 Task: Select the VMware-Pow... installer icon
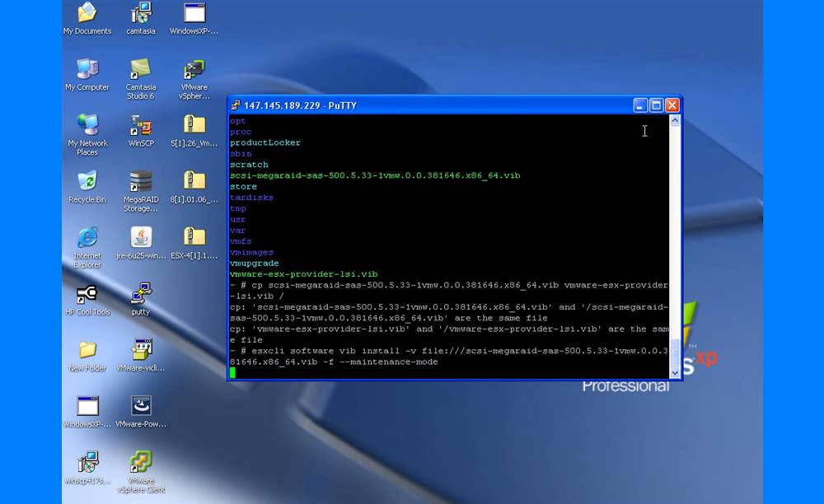[x=141, y=412]
